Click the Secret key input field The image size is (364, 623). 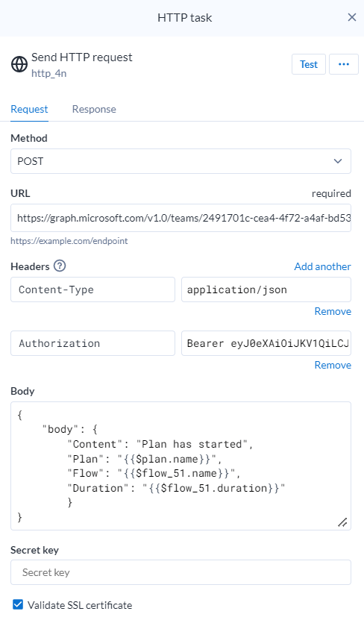[x=181, y=572]
